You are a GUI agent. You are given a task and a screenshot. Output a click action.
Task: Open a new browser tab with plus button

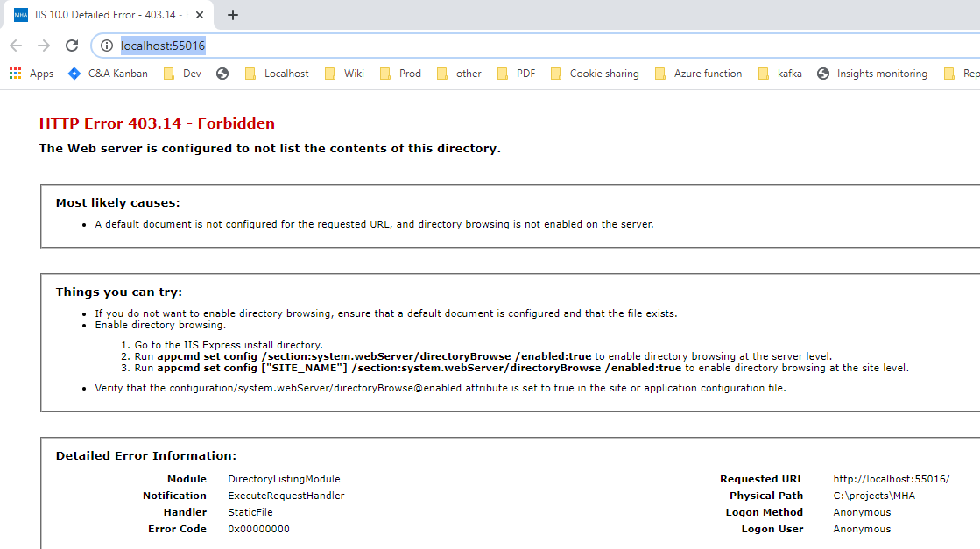click(x=232, y=14)
